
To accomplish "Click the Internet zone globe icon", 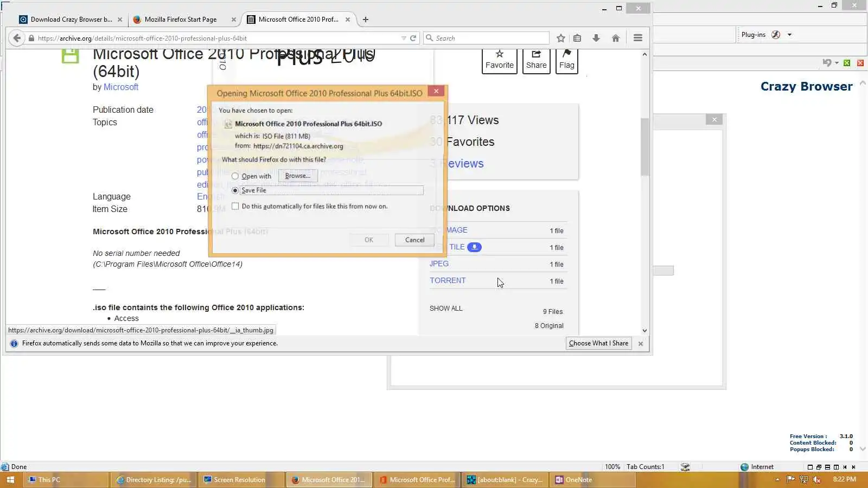I will [x=744, y=467].
